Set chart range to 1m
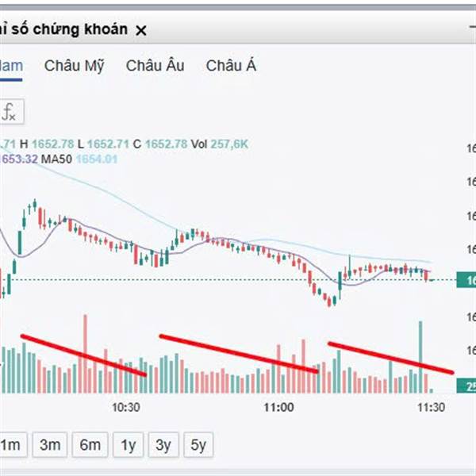Image resolution: width=476 pixels, height=476 pixels. (x=10, y=445)
